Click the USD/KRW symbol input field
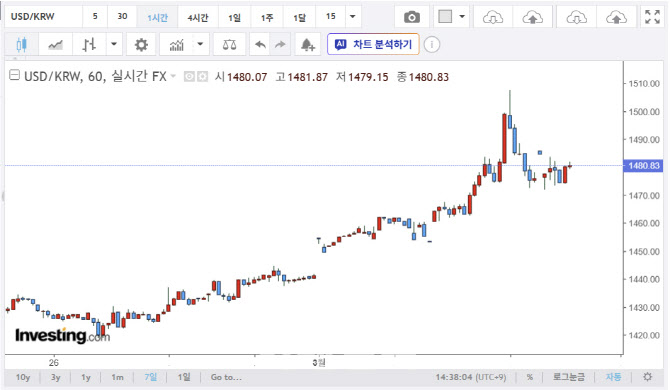Image resolution: width=670 pixels, height=390 pixels. coord(43,17)
